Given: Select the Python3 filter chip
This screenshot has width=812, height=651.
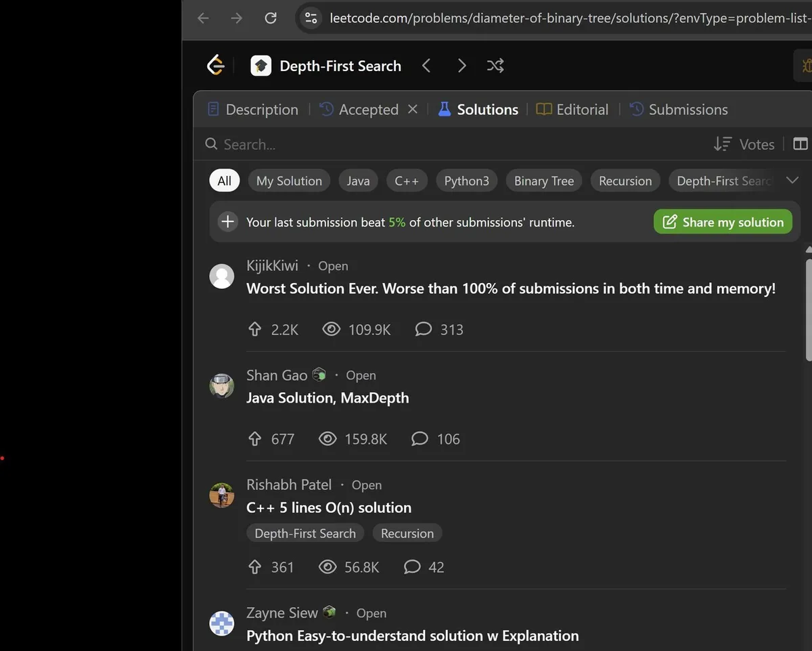Looking at the screenshot, I should [x=466, y=181].
